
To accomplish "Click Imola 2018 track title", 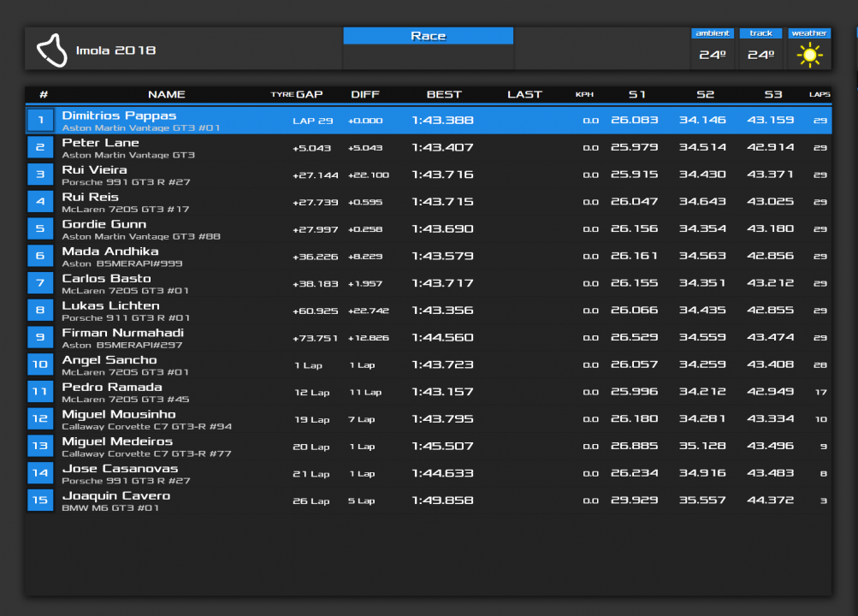I will click(115, 50).
